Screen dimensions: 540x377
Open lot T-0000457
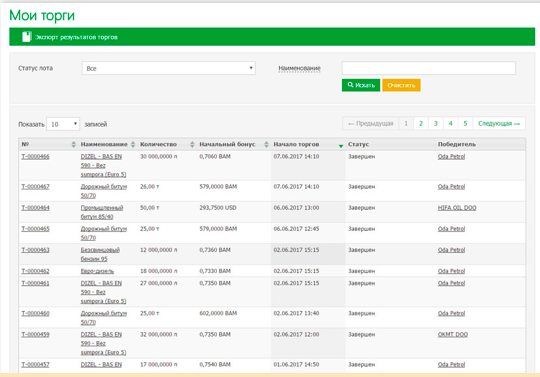pyautogui.click(x=35, y=364)
